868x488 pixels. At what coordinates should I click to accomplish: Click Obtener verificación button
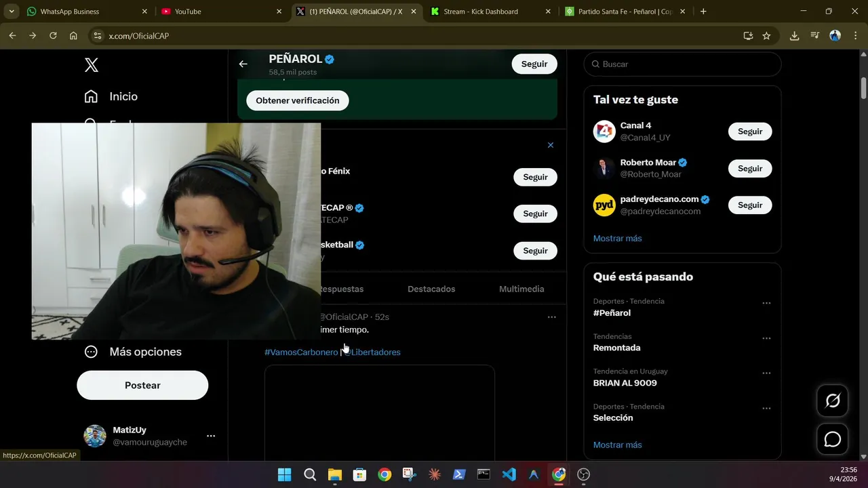point(297,100)
